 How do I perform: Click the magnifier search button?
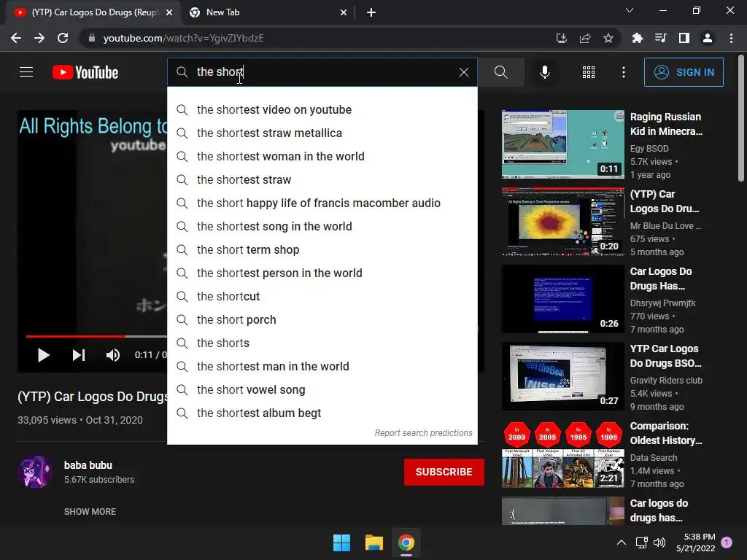click(500, 72)
